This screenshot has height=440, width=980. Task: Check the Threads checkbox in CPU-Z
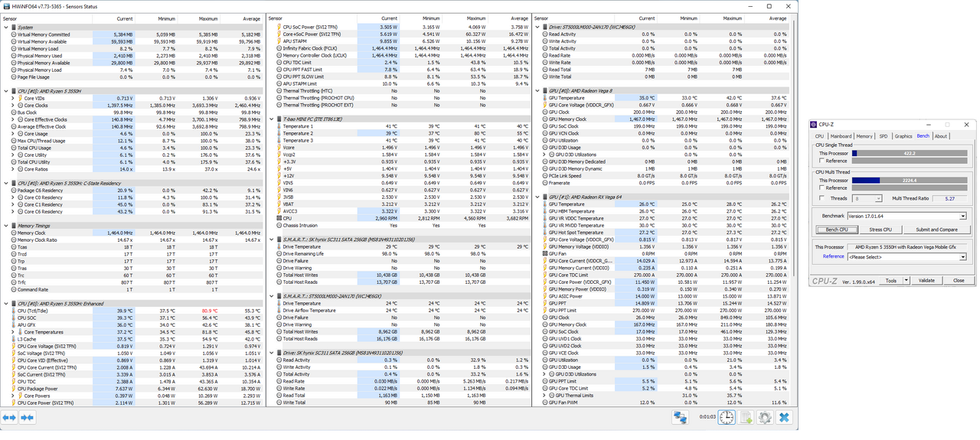[x=822, y=198]
